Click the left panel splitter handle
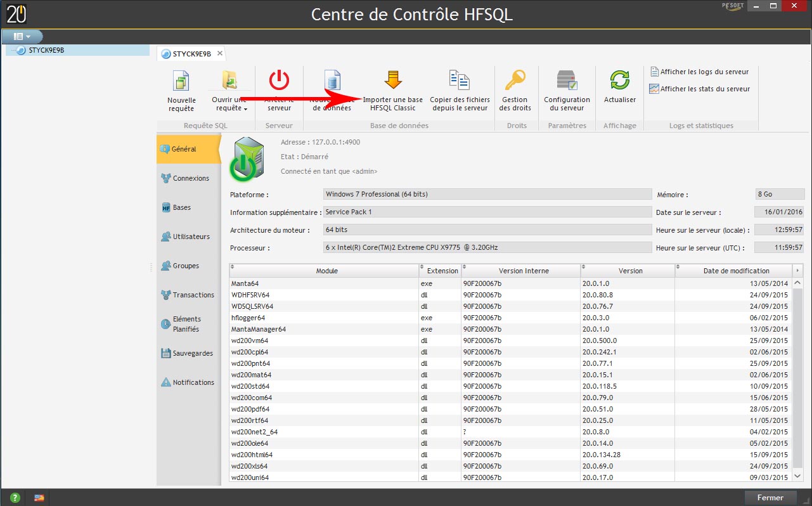 click(x=151, y=268)
